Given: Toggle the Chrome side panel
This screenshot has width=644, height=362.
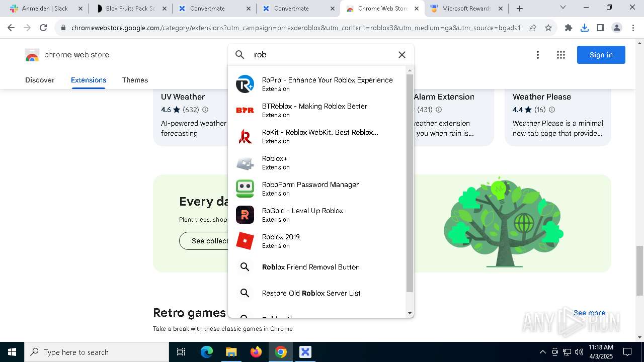Looking at the screenshot, I should pos(601,28).
